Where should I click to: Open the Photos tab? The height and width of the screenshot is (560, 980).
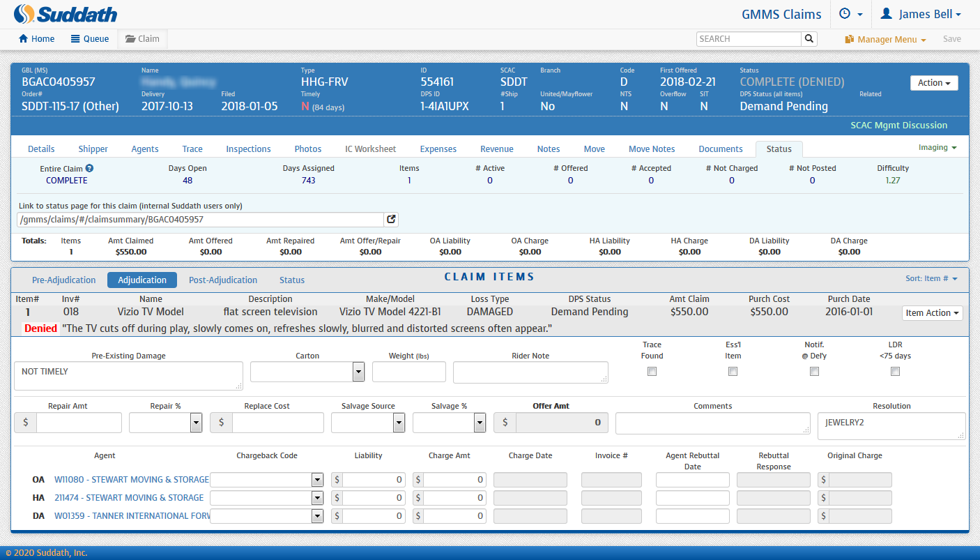tap(308, 149)
